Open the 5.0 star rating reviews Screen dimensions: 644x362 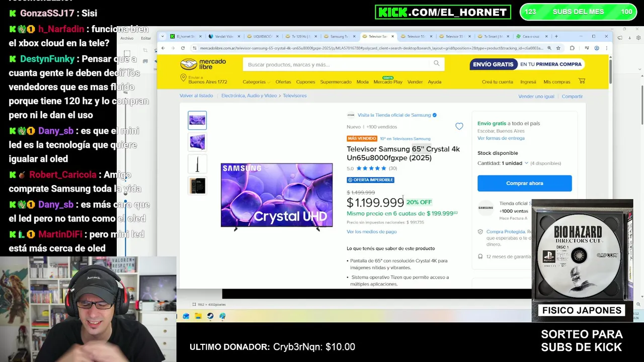[372, 168]
